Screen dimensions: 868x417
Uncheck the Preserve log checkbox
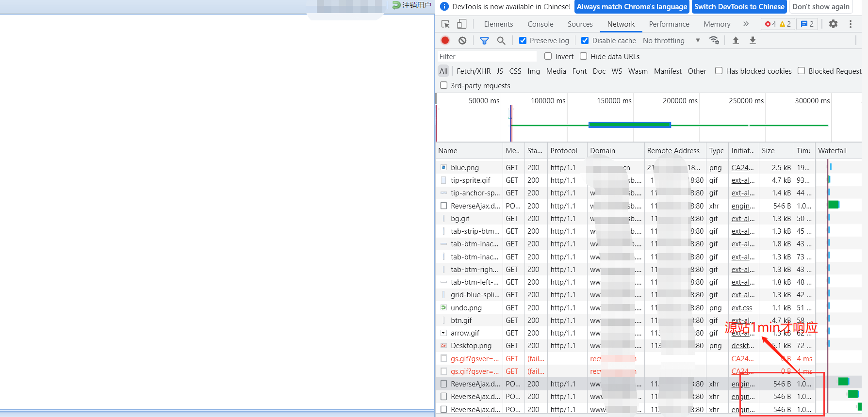pos(523,41)
